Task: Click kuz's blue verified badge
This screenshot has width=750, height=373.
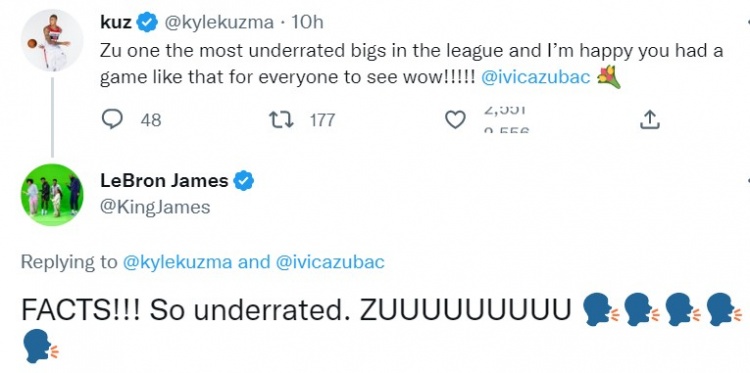Action: 148,22
